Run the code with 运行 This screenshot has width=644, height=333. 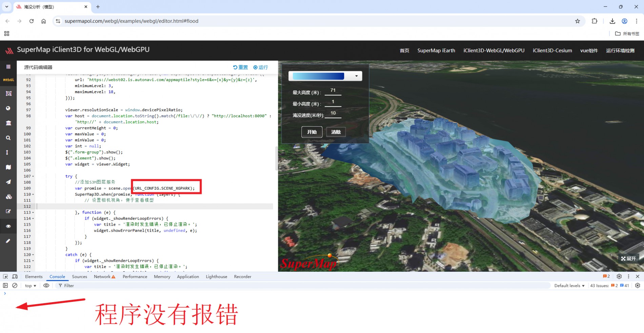(261, 67)
